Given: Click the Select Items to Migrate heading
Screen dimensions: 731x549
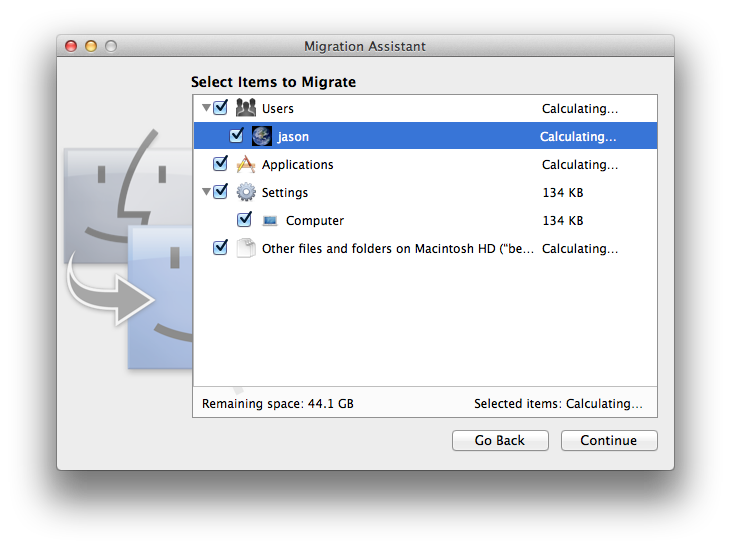Looking at the screenshot, I should tap(273, 82).
